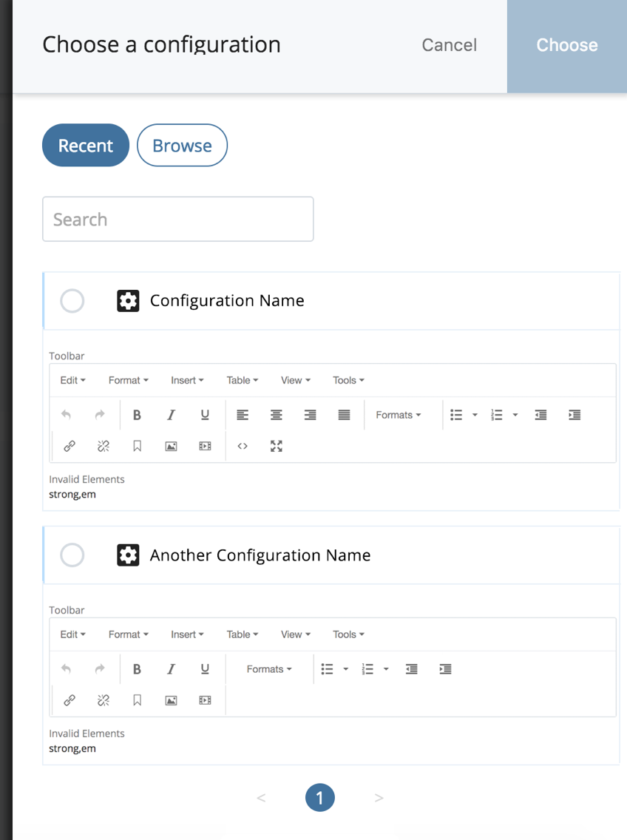The image size is (627, 840).
Task: Select align right in Configuration Name toolbar
Action: click(x=311, y=415)
